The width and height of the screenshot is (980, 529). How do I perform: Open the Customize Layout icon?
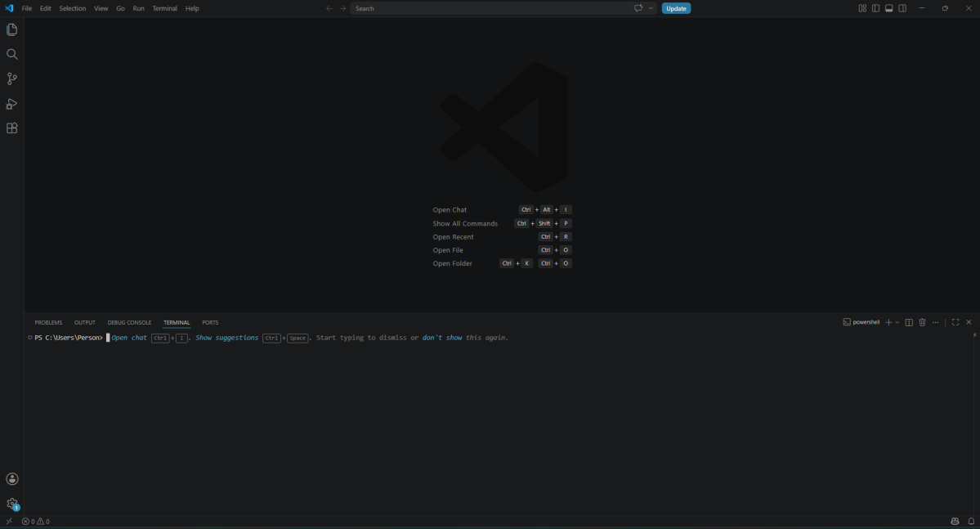pyautogui.click(x=862, y=8)
